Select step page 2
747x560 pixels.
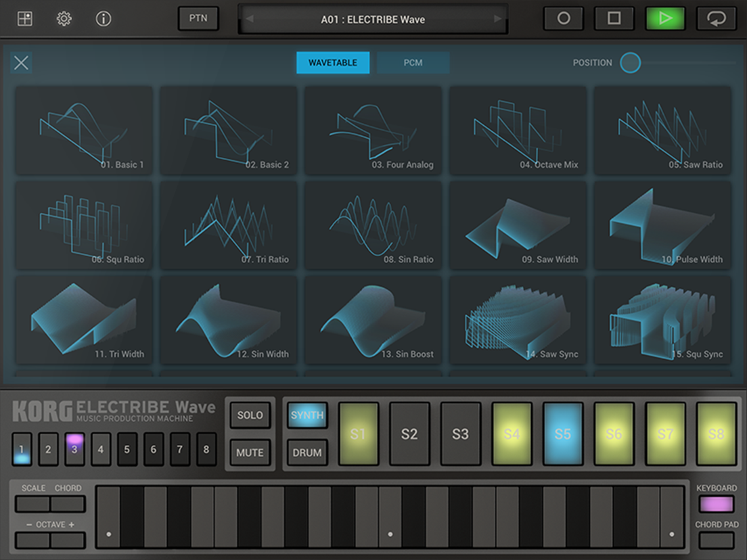coord(48,449)
